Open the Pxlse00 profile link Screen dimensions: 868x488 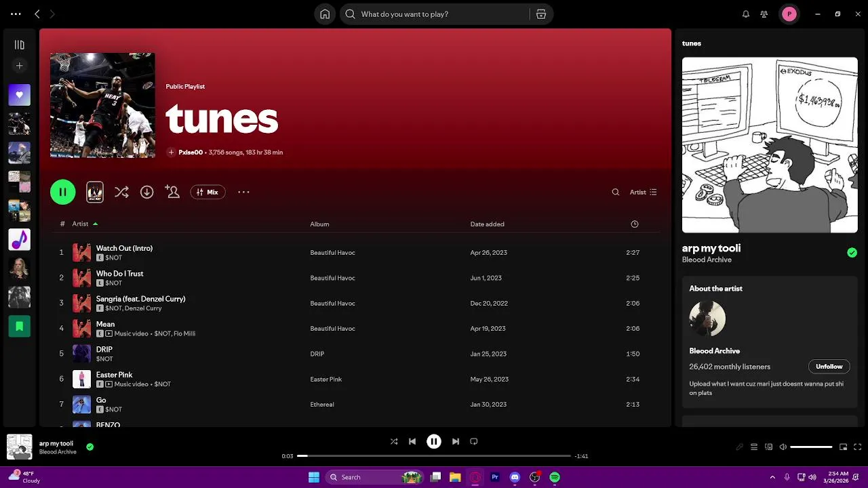[x=191, y=152]
